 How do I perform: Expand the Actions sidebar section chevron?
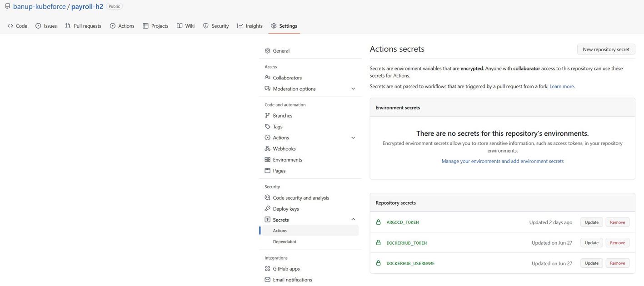pyautogui.click(x=353, y=138)
